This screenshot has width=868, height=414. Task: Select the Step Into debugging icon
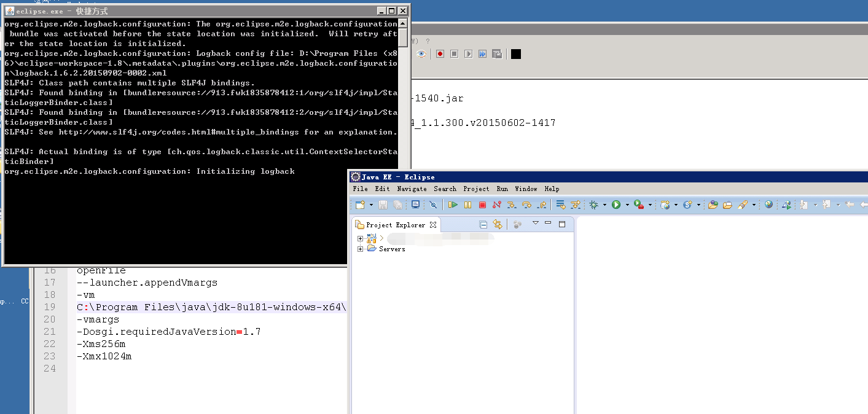[511, 205]
